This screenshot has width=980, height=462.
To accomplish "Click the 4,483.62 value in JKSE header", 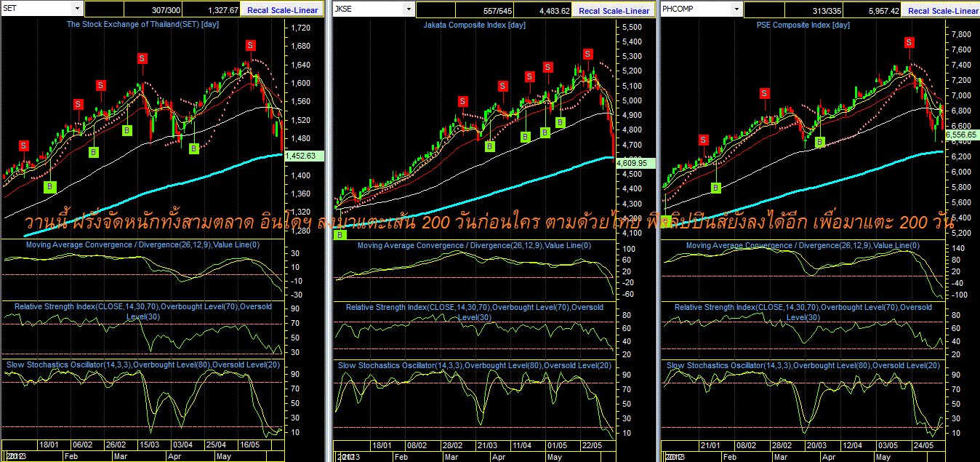I will tap(543, 10).
